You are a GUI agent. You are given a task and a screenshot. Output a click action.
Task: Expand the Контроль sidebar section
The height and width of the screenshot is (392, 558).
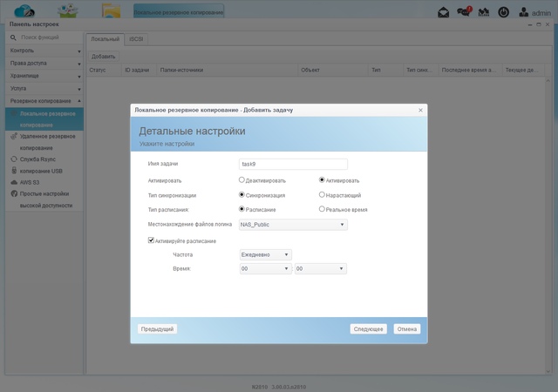click(44, 51)
